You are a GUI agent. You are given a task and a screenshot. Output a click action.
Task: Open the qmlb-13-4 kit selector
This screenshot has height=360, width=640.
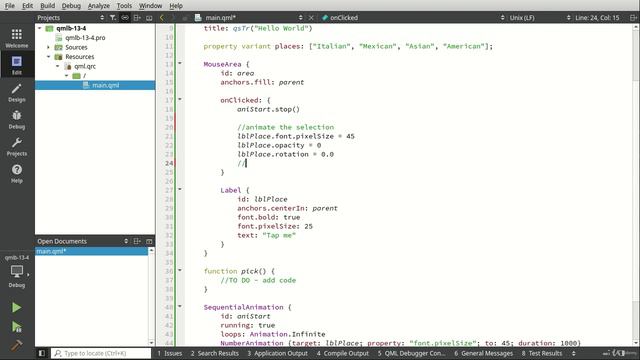(17, 271)
